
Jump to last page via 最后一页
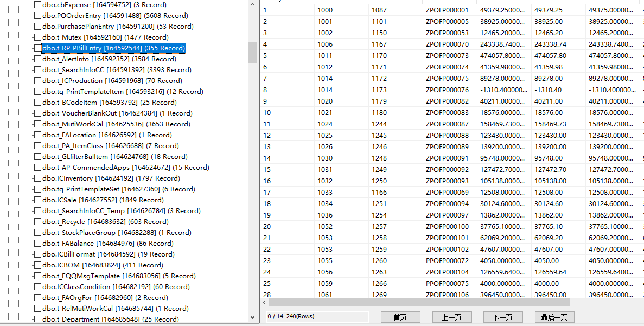tap(554, 317)
